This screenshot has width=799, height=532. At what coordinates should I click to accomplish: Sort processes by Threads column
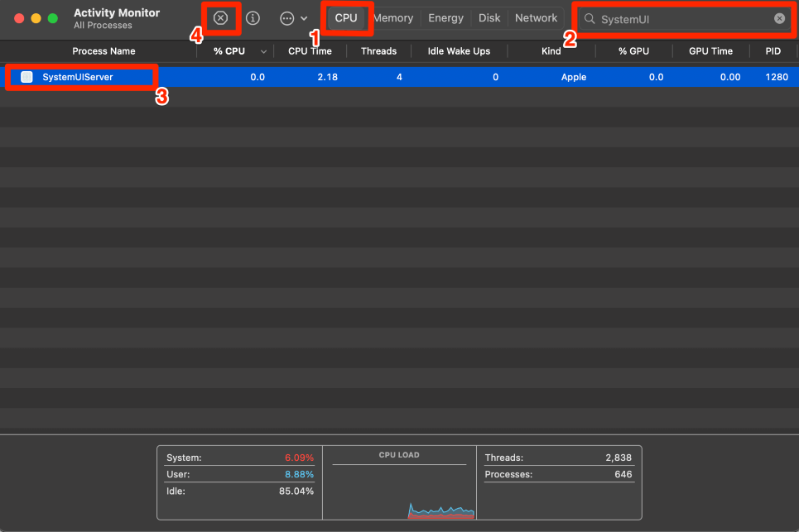point(378,51)
